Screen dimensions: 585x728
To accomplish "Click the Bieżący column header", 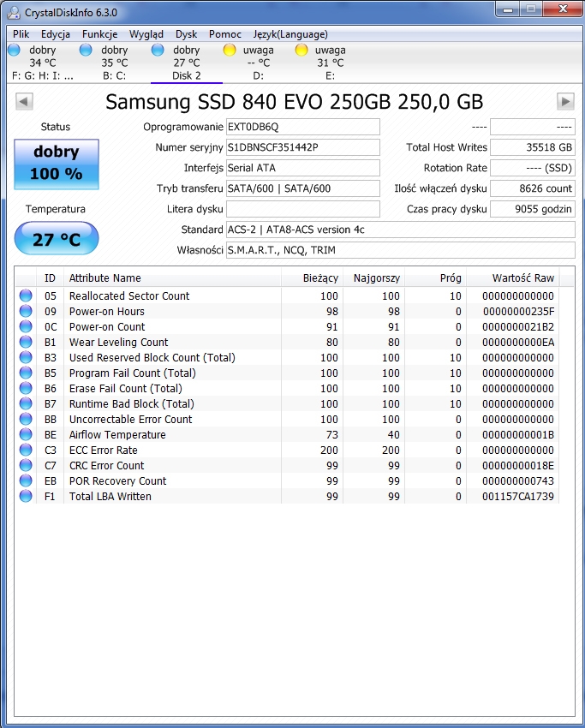I will tap(312, 278).
